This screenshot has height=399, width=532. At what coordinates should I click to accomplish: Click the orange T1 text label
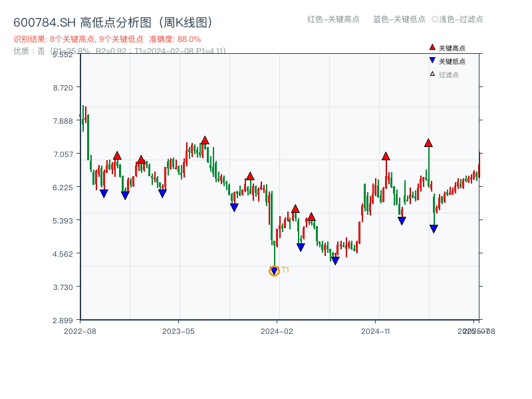(x=285, y=270)
